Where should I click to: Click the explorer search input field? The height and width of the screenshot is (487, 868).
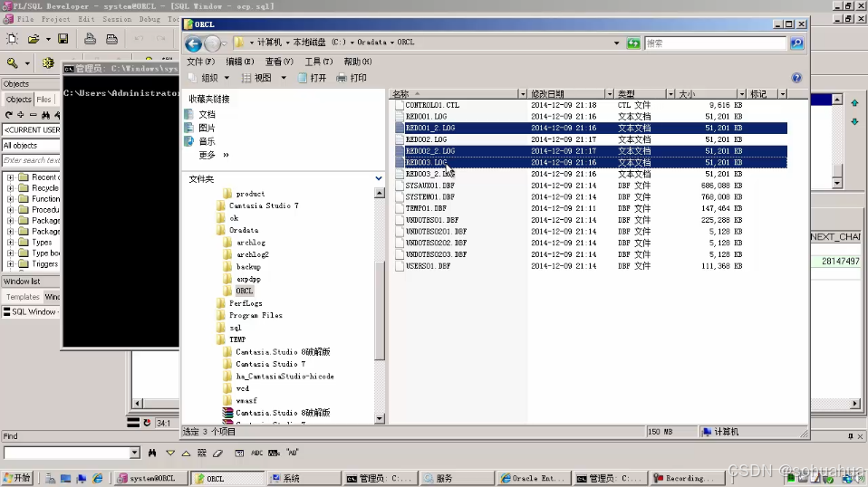[715, 43]
